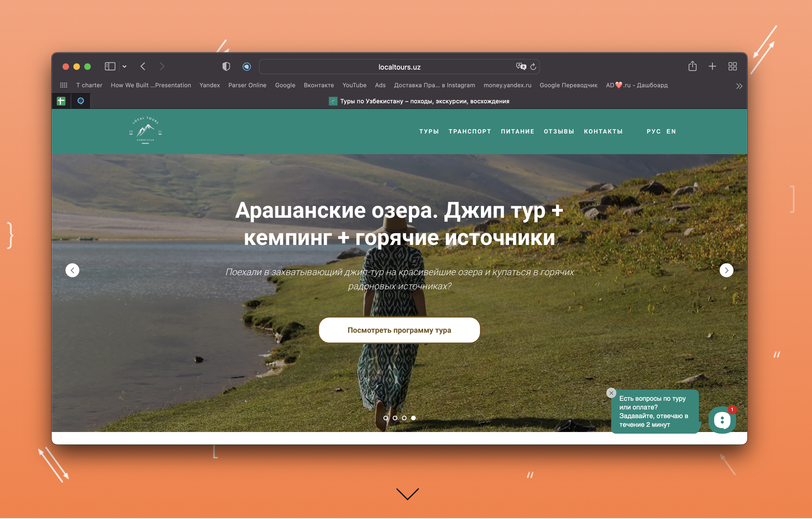Dismiss the chat popup via its X toggle
Screen dimensions: 812x519
[611, 393]
